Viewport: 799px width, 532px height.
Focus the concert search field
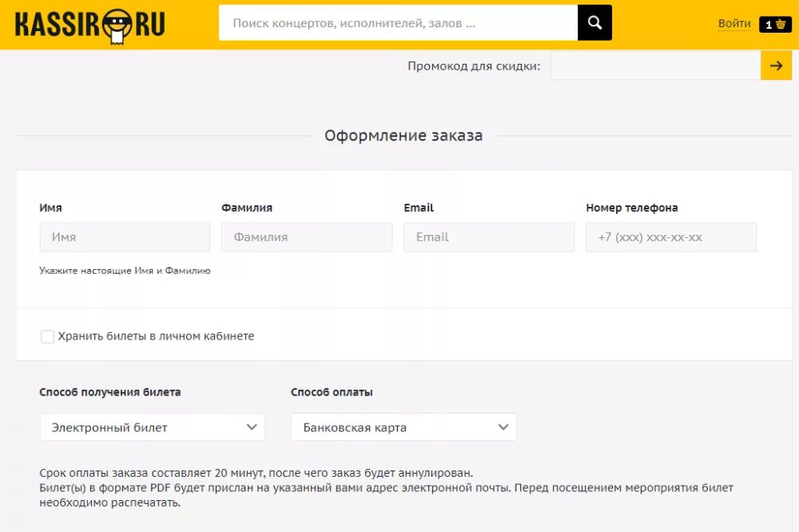[398, 23]
